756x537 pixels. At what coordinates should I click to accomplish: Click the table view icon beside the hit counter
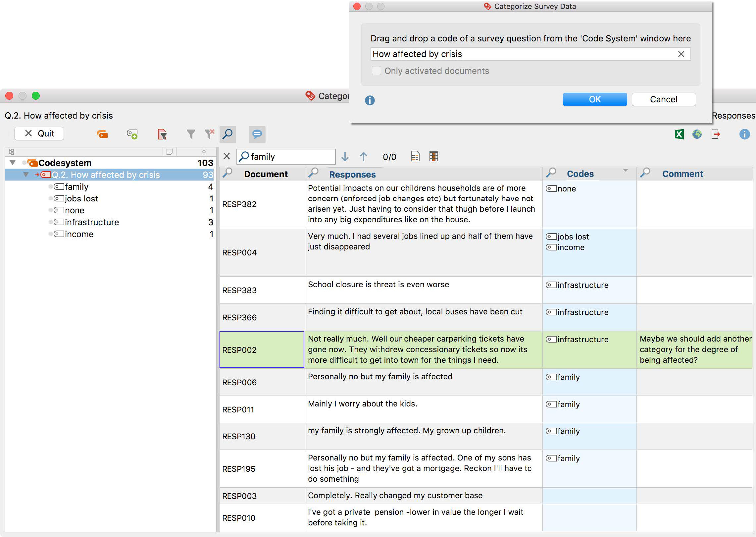(x=433, y=156)
